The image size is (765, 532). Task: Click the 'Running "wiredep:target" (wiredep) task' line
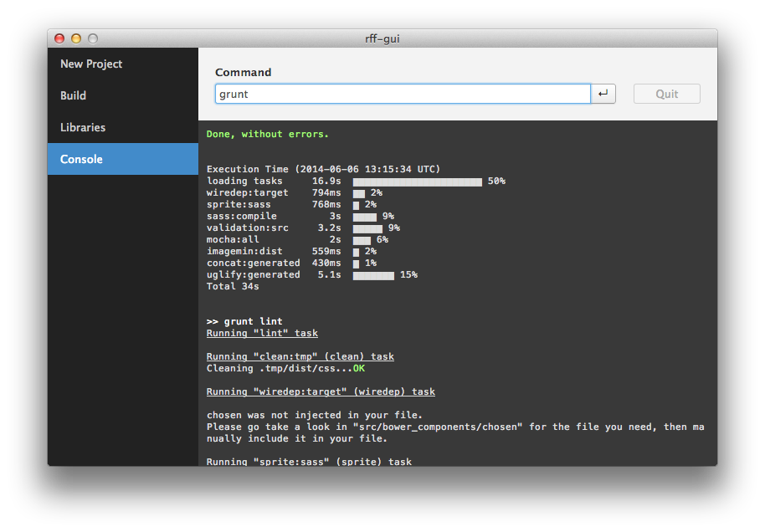click(321, 391)
